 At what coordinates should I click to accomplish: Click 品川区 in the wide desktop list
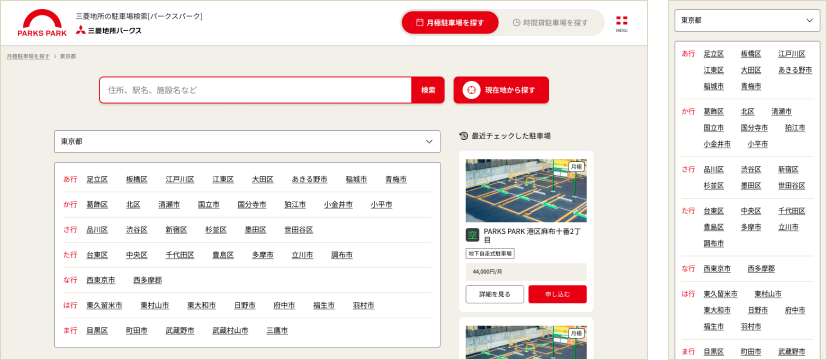pyautogui.click(x=97, y=230)
